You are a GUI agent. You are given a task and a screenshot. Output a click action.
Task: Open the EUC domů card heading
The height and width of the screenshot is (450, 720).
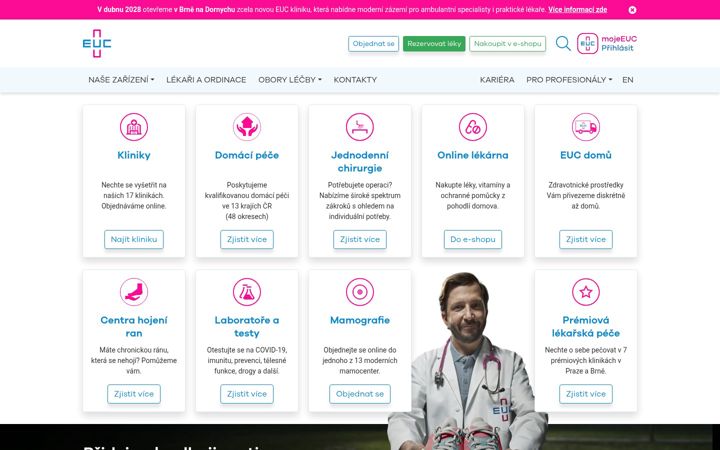[586, 155]
